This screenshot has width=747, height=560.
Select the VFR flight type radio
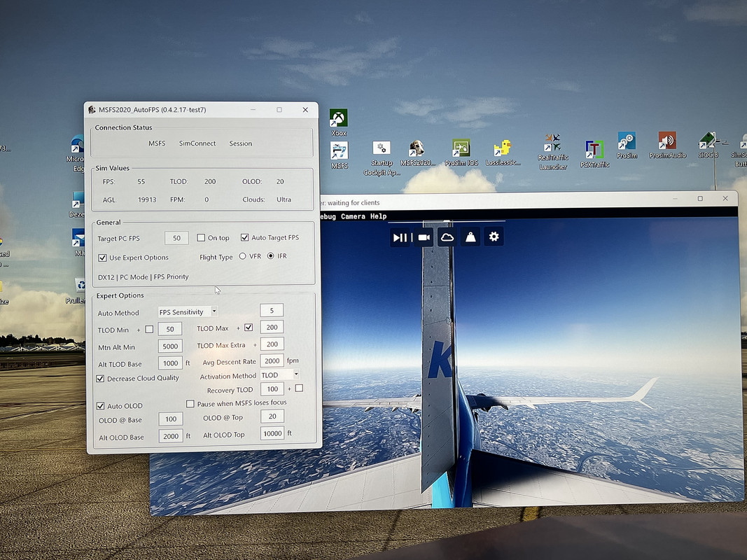coord(242,256)
